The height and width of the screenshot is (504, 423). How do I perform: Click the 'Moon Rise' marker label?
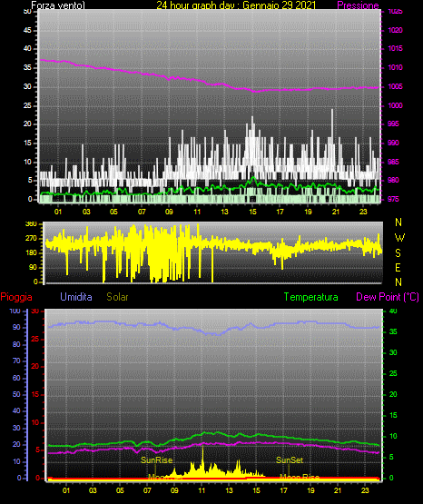pyautogui.click(x=300, y=477)
